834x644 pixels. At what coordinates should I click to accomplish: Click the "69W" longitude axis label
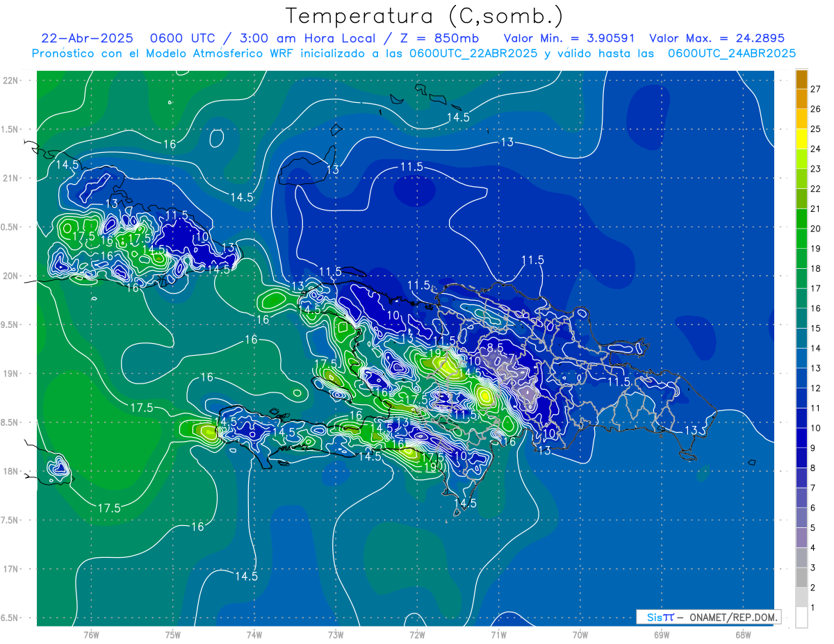click(662, 635)
